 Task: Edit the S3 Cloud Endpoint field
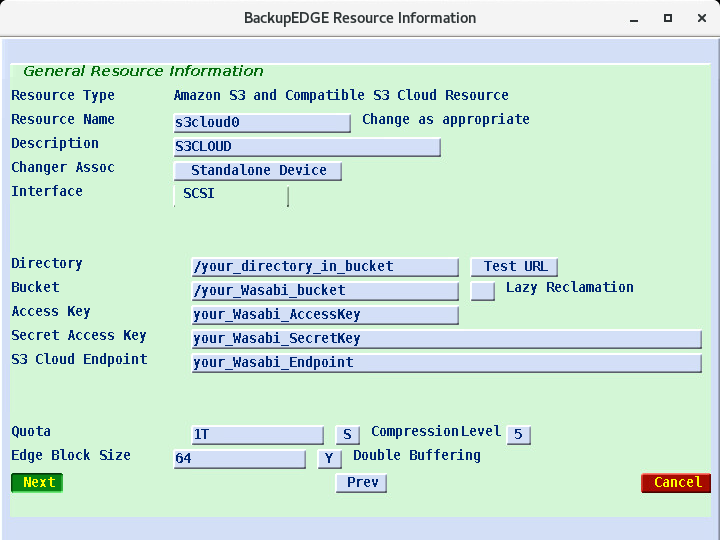[x=447, y=363]
